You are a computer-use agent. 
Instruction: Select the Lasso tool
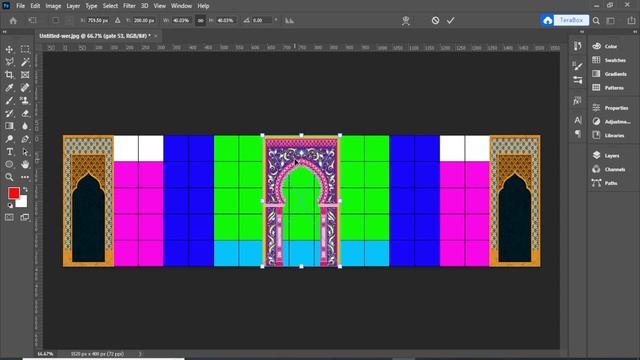coord(9,62)
